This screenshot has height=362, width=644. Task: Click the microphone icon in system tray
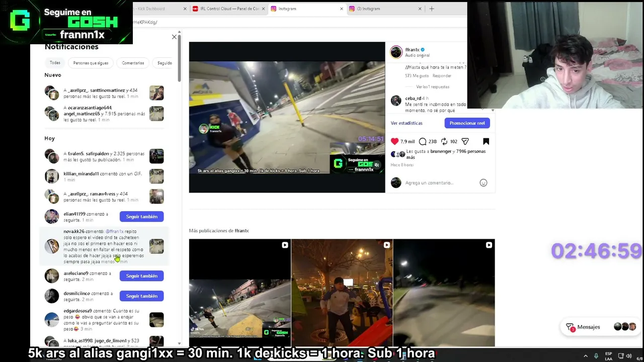point(596,356)
